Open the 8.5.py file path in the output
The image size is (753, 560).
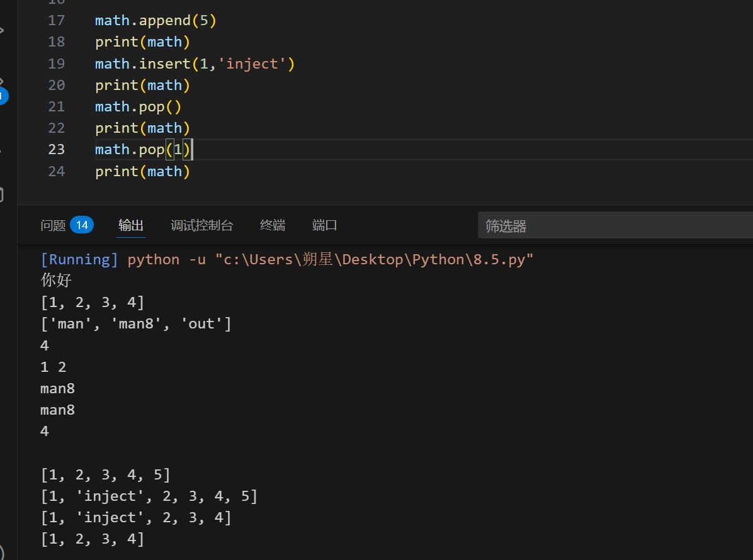pos(378,260)
